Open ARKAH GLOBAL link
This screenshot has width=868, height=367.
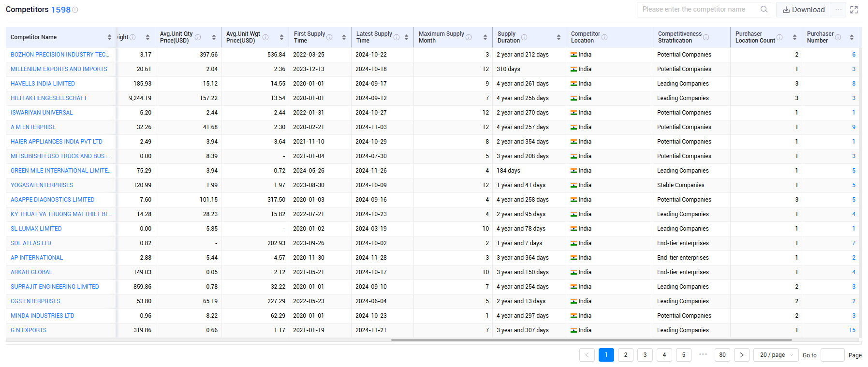[x=31, y=272]
